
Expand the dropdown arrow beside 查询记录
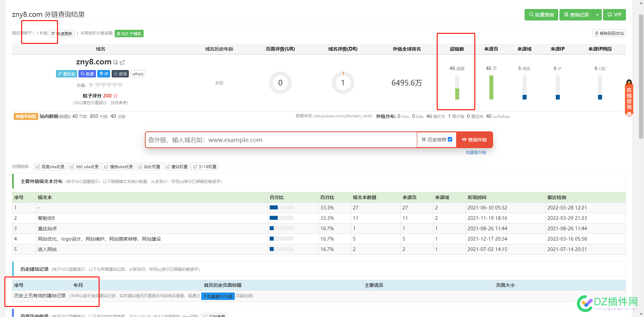pyautogui.click(x=597, y=15)
